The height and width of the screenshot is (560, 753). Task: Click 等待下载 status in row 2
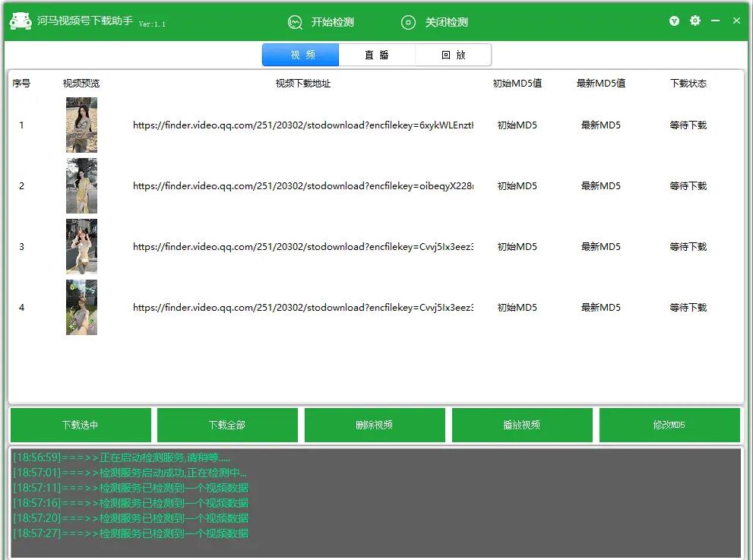(x=688, y=186)
